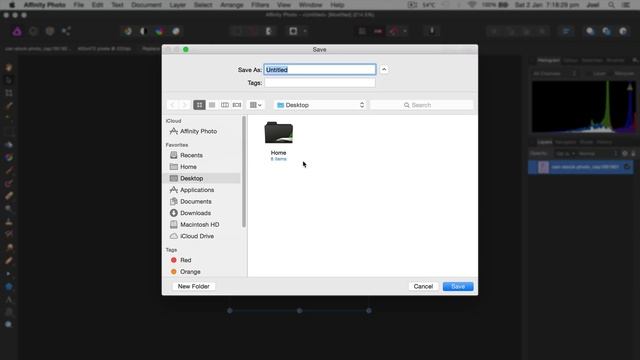Select the Move tool in the Tools panel

point(9,80)
